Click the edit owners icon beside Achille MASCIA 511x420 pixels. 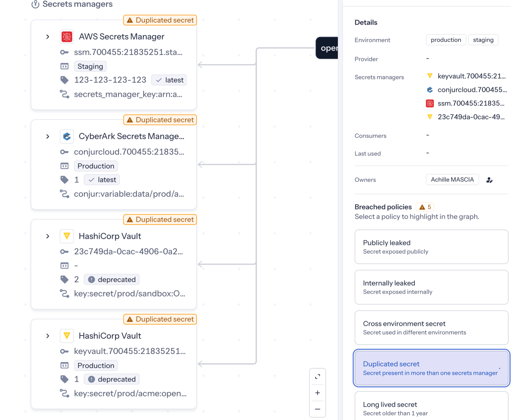tap(489, 180)
